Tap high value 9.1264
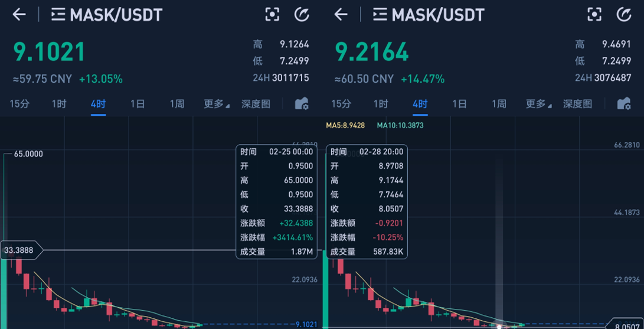This screenshot has width=644, height=329. (x=295, y=44)
